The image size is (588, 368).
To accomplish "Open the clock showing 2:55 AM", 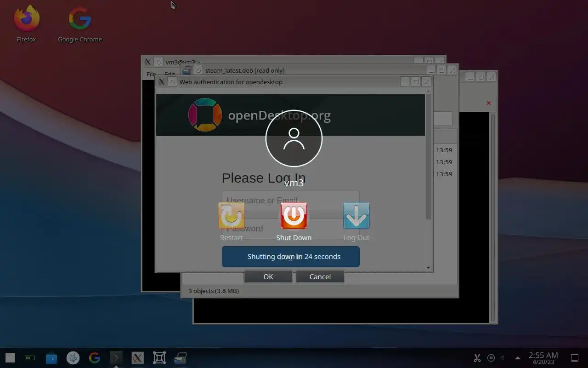I will click(543, 358).
